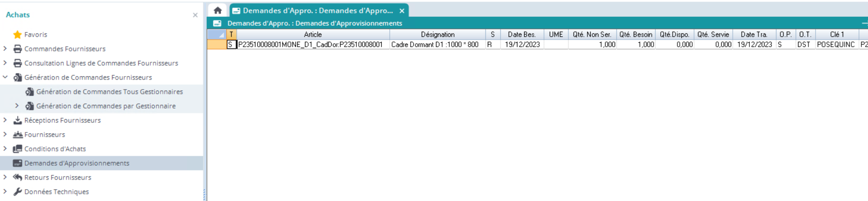Sort by the Désignation column header

(x=437, y=34)
